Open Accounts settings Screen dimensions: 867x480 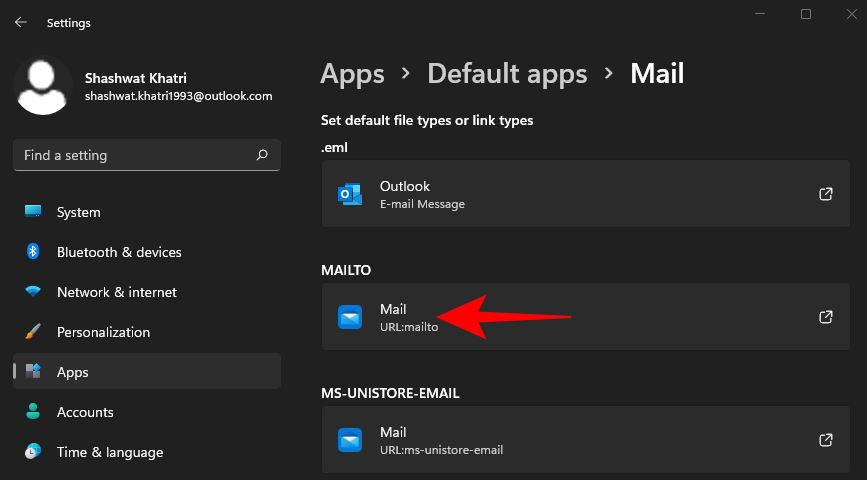pyautogui.click(x=85, y=412)
